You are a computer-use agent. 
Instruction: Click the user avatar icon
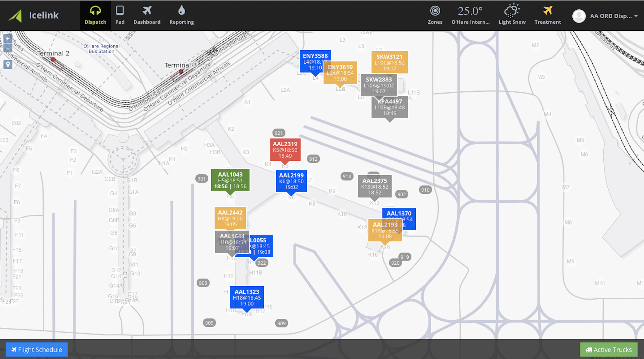579,16
